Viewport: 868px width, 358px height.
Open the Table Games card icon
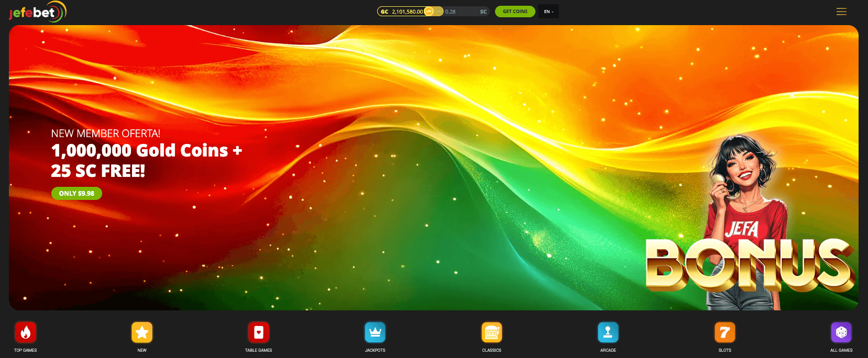tap(259, 332)
